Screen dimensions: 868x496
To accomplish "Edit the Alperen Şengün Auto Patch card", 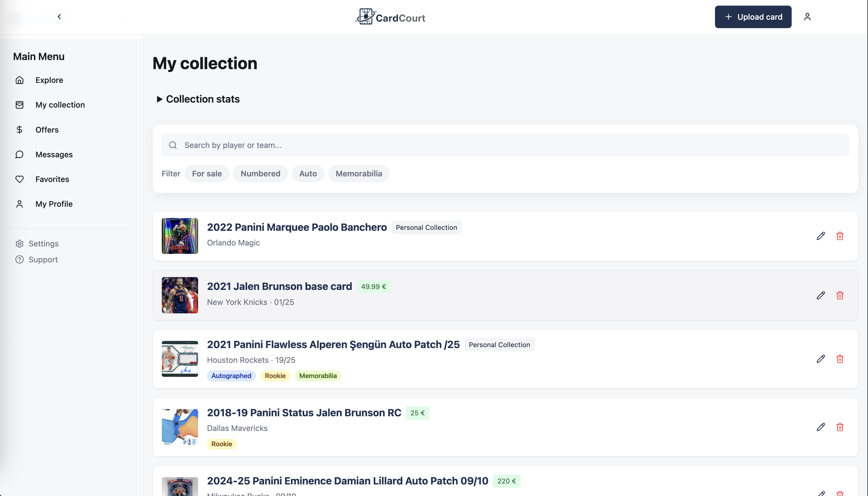I will tap(821, 359).
